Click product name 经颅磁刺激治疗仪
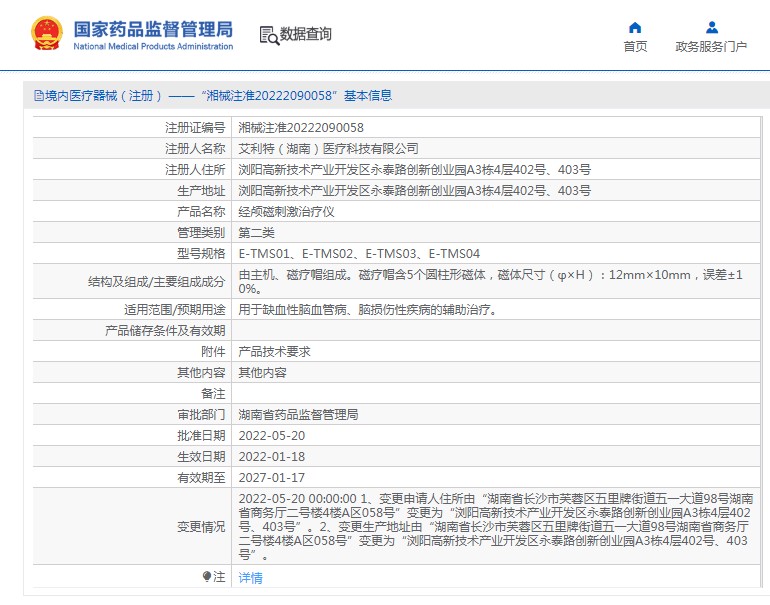This screenshot has height=605, width=770. (x=279, y=211)
